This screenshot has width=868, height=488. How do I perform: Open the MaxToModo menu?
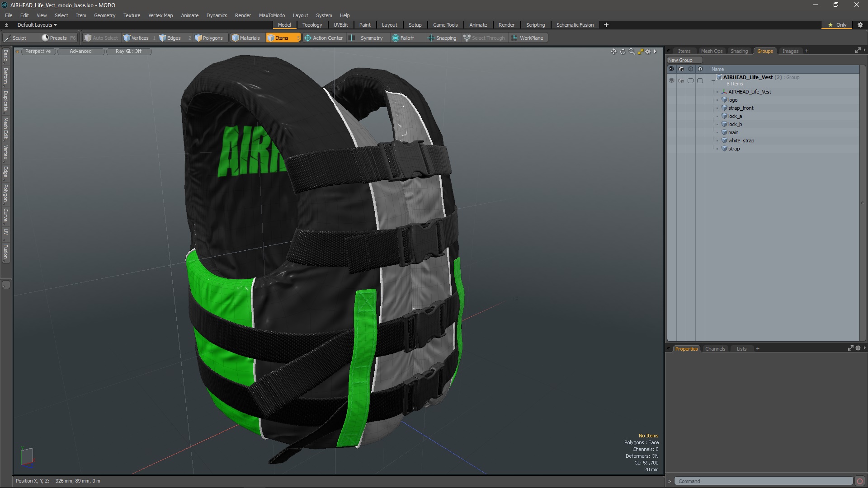[272, 15]
